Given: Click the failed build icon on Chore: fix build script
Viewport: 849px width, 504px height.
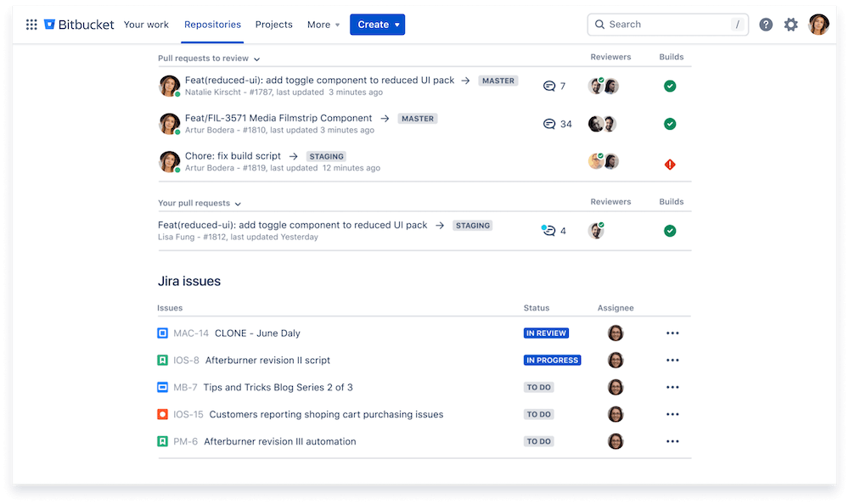Looking at the screenshot, I should [x=670, y=165].
